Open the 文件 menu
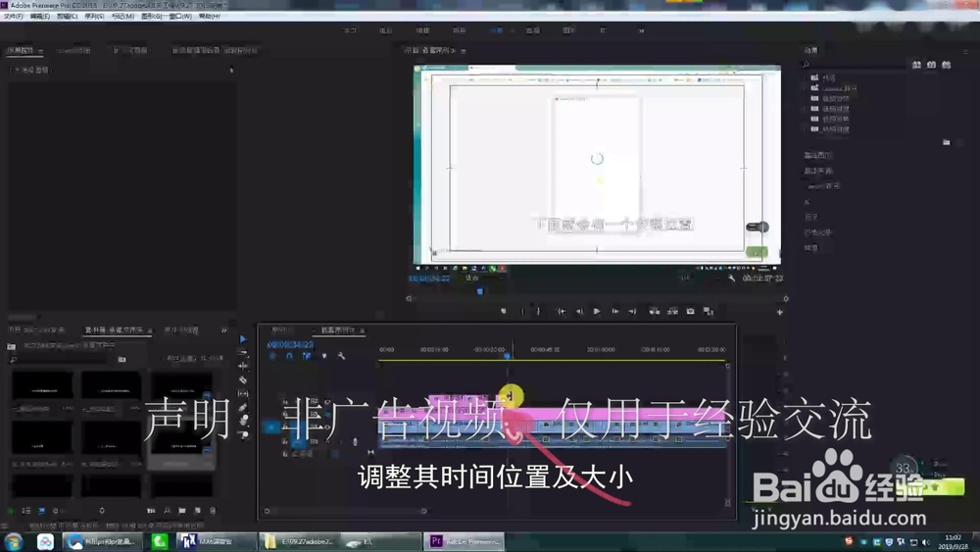The height and width of the screenshot is (552, 980). point(13,17)
